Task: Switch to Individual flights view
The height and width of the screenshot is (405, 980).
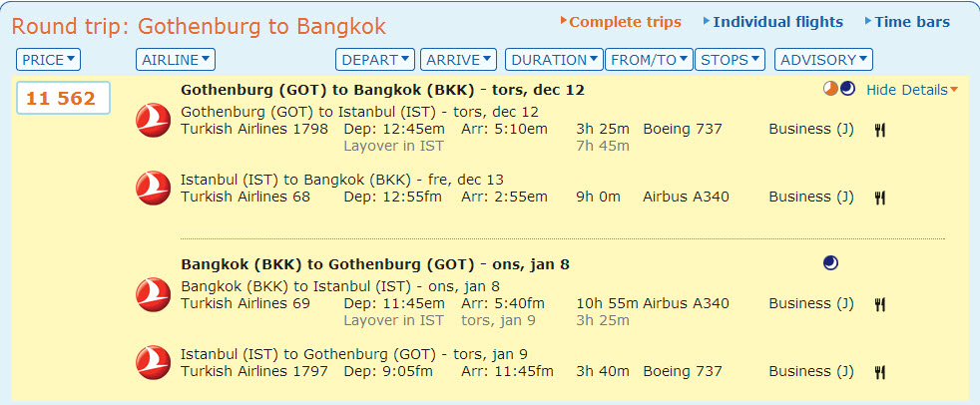Action: point(777,22)
